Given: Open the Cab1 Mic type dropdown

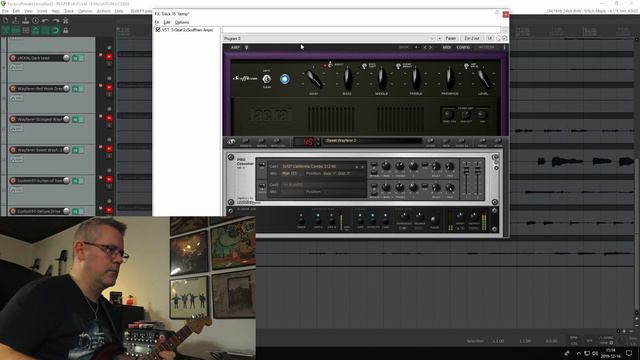Looking at the screenshot, I should pyautogui.click(x=291, y=173).
